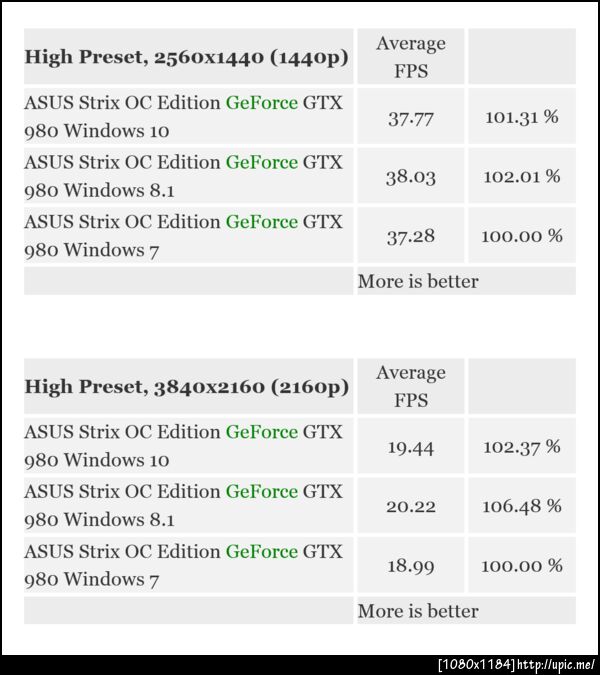Screen dimensions: 600x675
Task: Follow GeForce link in 2160p Windows 7 row
Action: coord(261,551)
